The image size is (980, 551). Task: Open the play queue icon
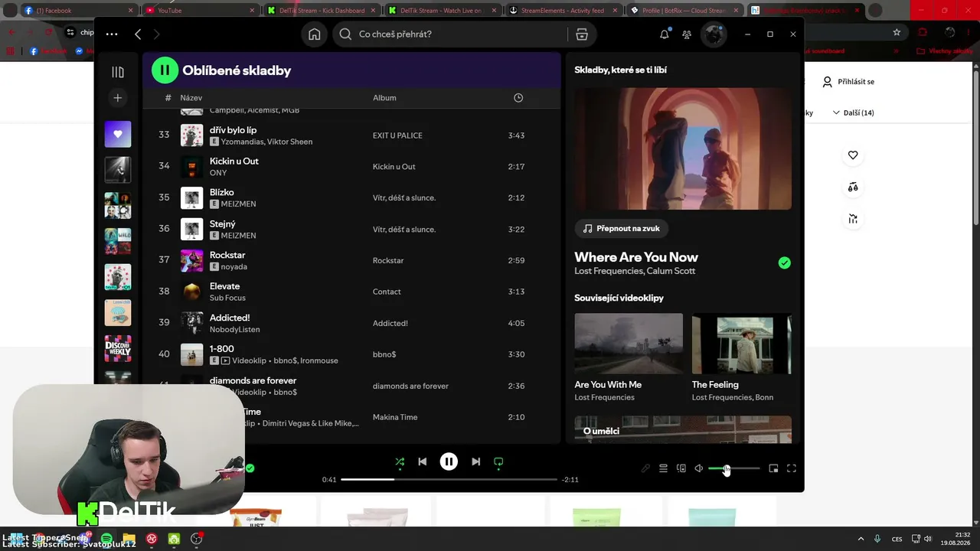[663, 468]
